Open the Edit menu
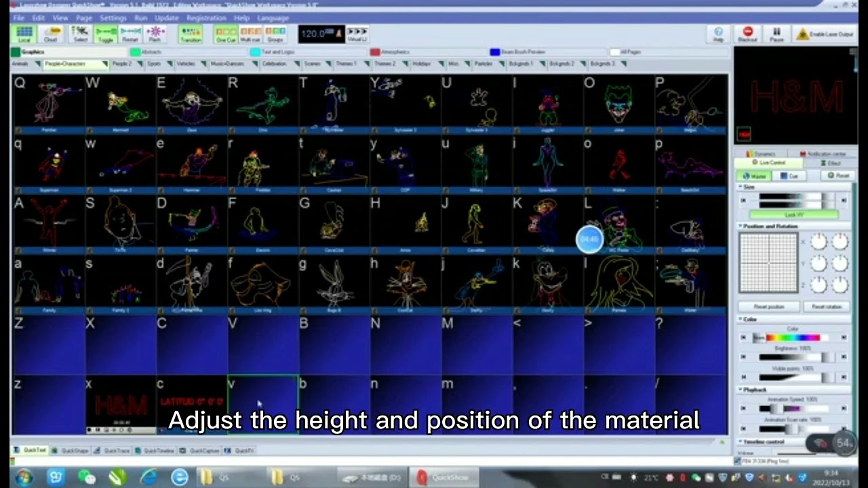 click(x=39, y=18)
